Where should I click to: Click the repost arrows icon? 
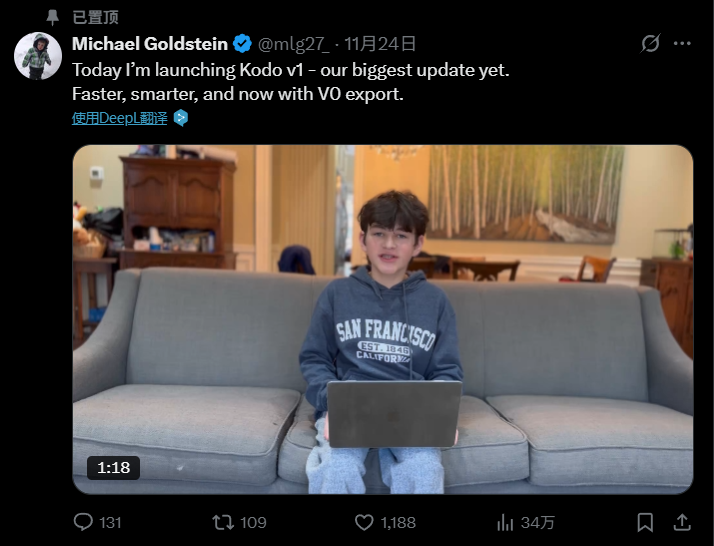pyautogui.click(x=224, y=522)
